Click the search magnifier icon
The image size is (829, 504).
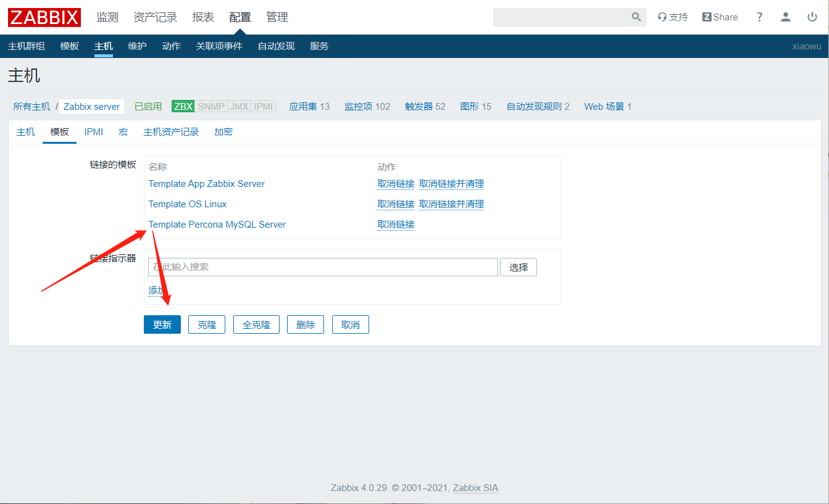(x=636, y=17)
